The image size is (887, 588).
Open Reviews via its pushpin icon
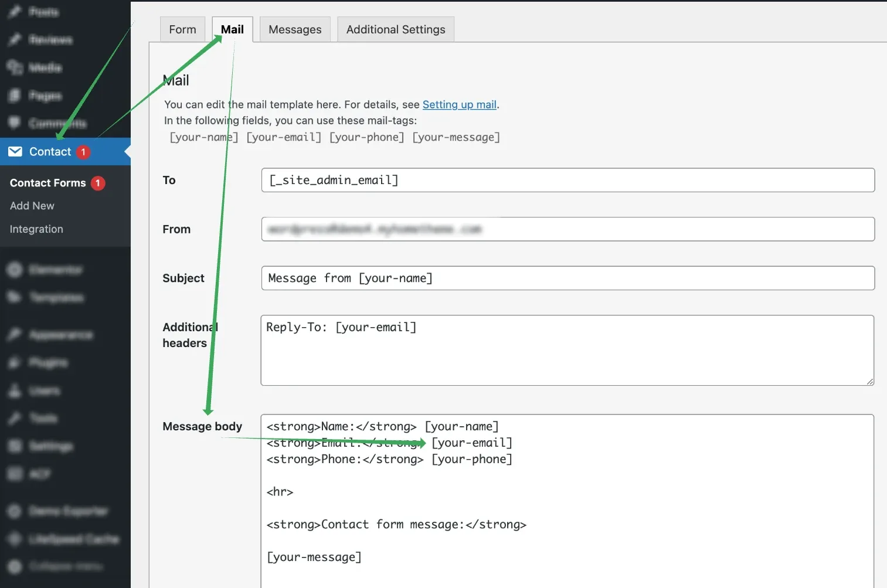pos(15,40)
